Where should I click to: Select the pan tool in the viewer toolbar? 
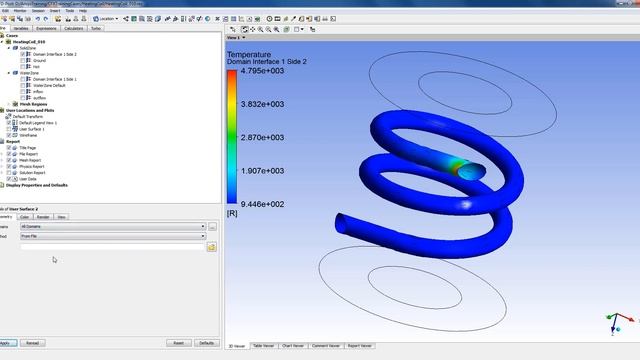[253, 29]
